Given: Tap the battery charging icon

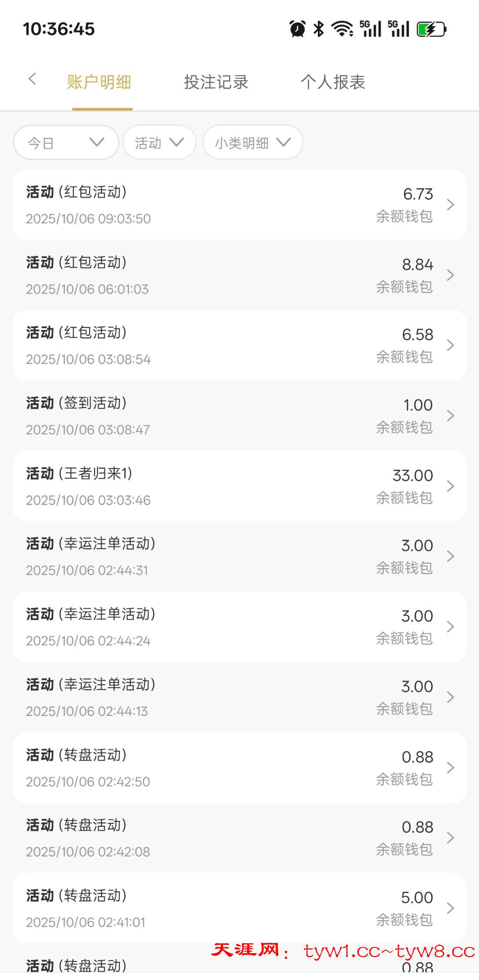Looking at the screenshot, I should 431,29.
